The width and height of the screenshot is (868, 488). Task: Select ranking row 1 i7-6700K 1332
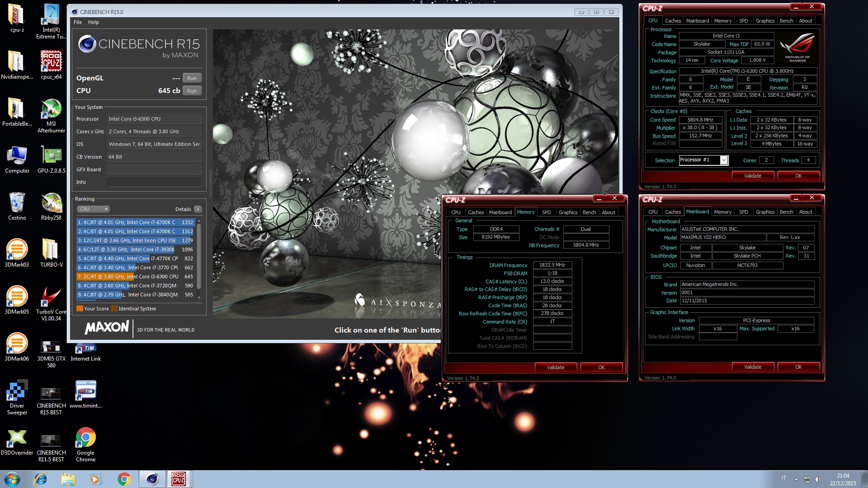(135, 222)
